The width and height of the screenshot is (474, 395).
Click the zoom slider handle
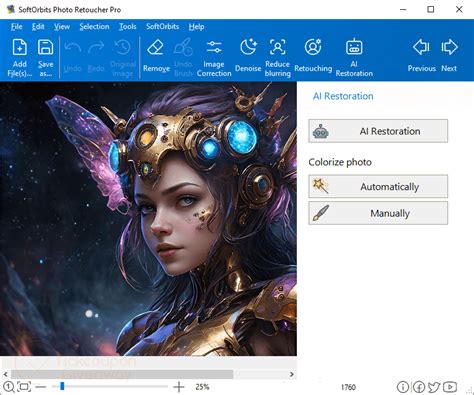(x=62, y=386)
